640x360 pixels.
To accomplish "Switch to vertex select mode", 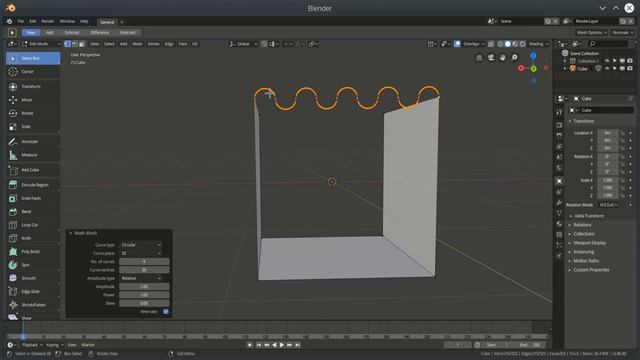I will coord(67,44).
